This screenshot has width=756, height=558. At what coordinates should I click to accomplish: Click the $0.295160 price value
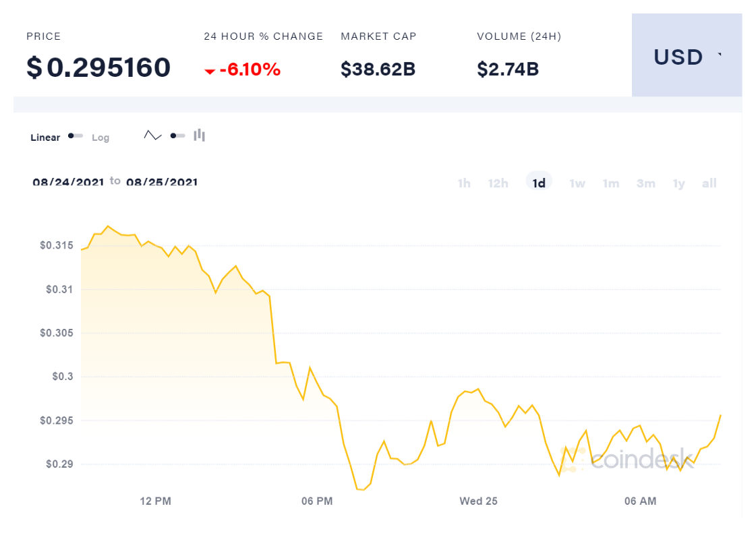click(x=98, y=68)
